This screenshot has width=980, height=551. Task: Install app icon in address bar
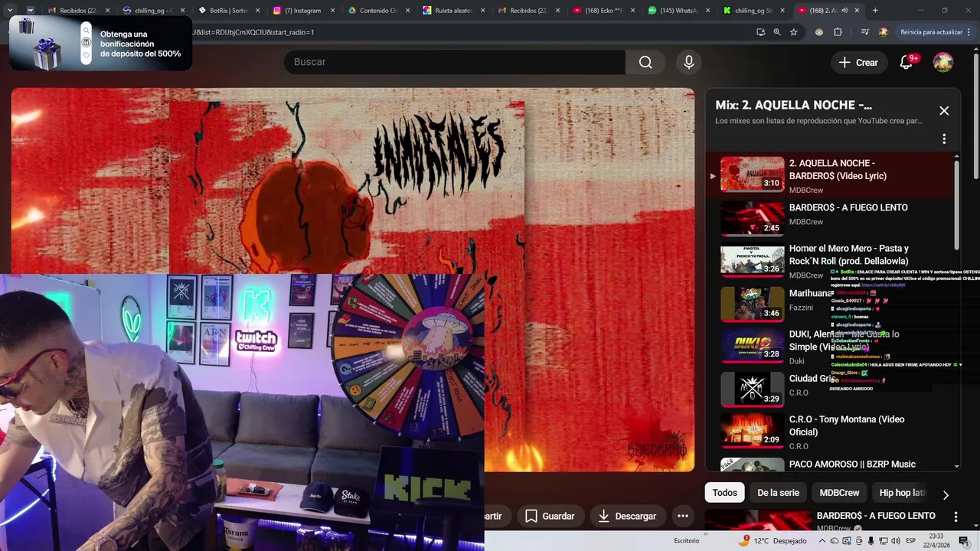coord(760,32)
